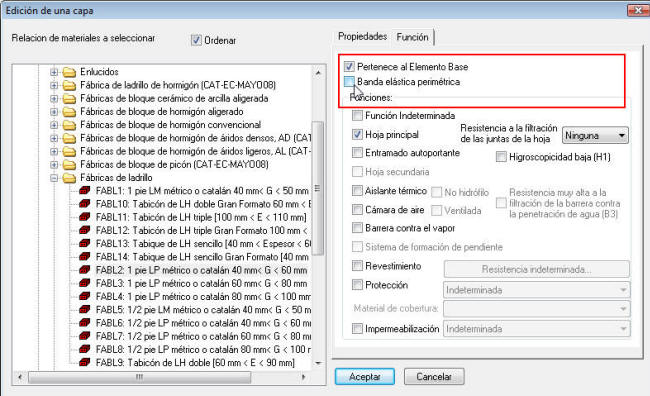Check Entramado autoportante
Viewport: 650px width, 396px height.
click(357, 153)
